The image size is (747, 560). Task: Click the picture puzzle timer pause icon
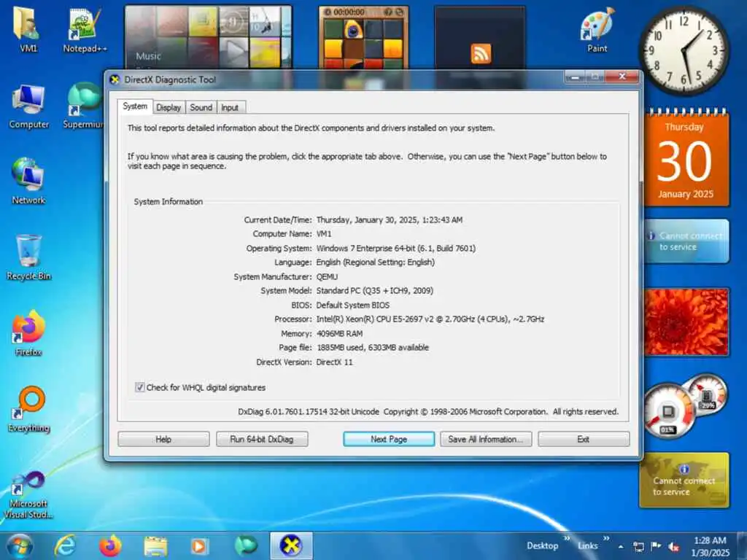coord(328,12)
